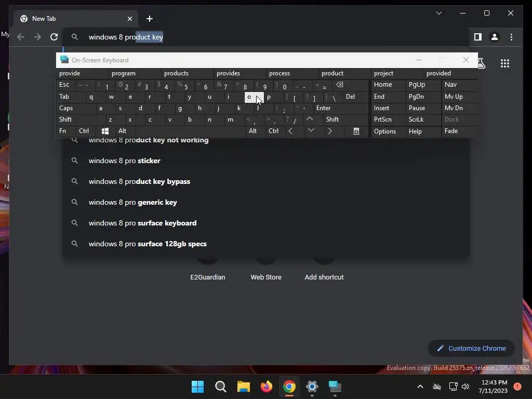Tap the spacebar on the On-Screen Keyboard
Image resolution: width=532 pixels, height=399 pixels.
190,131
